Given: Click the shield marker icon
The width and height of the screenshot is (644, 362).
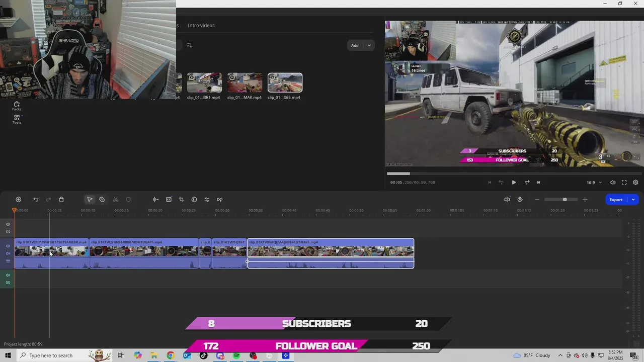Looking at the screenshot, I should point(128,200).
